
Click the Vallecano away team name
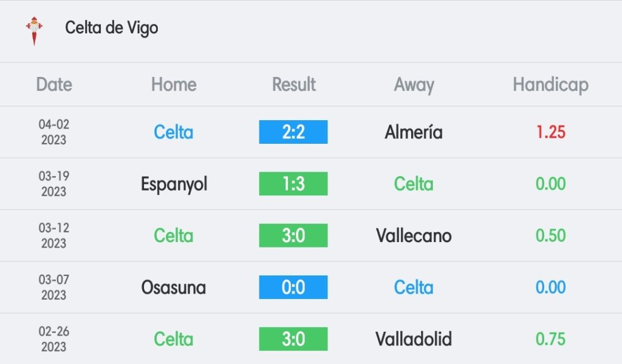[414, 235]
